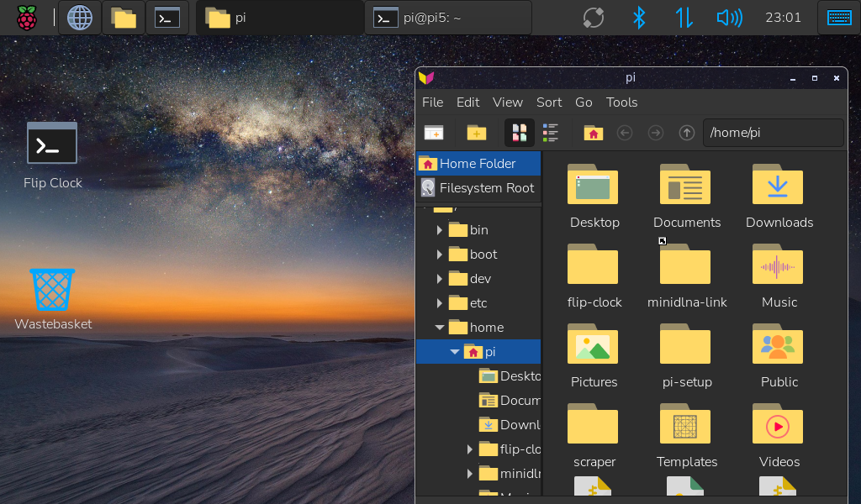The image size is (861, 504).
Task: Select the Pictures folder icon
Action: (594, 356)
